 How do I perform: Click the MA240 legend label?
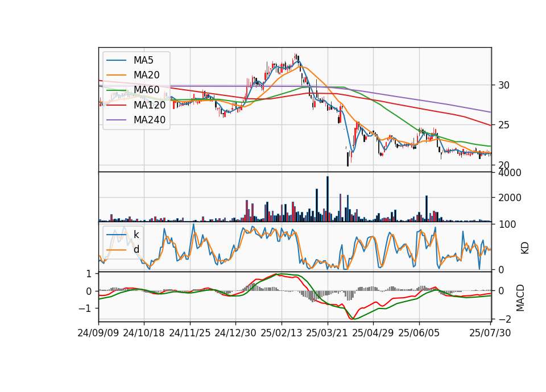tap(150, 120)
